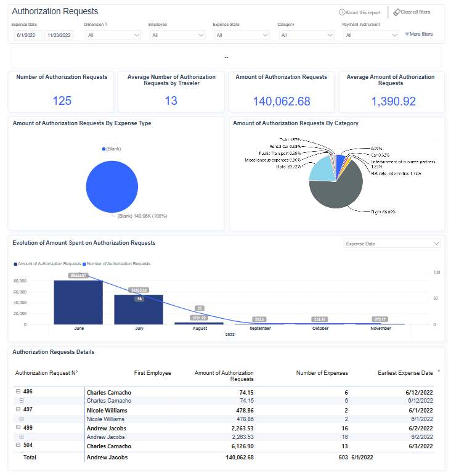
Task: Click the (Blank) legend marker in the Expense Type chart
Action: tap(104, 149)
